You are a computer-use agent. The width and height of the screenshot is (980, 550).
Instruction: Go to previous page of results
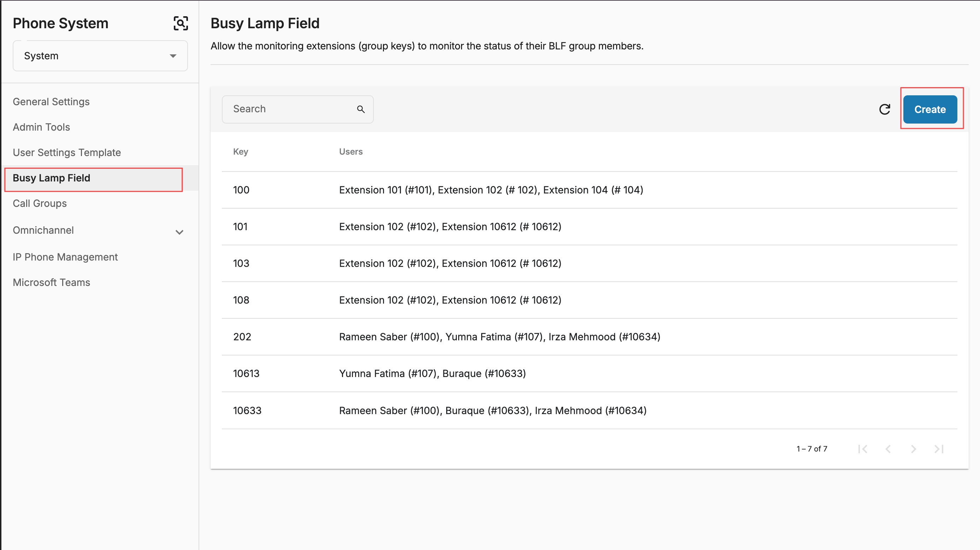(888, 449)
